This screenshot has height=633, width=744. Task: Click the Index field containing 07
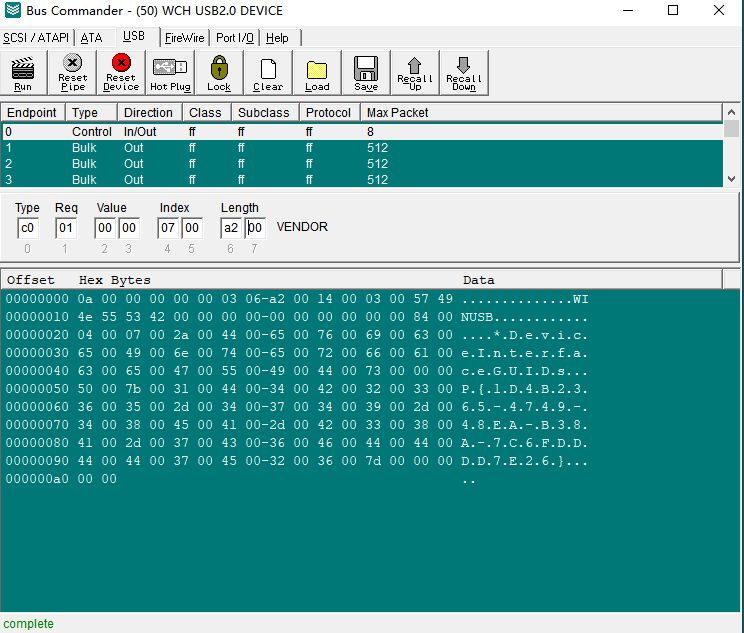(168, 228)
